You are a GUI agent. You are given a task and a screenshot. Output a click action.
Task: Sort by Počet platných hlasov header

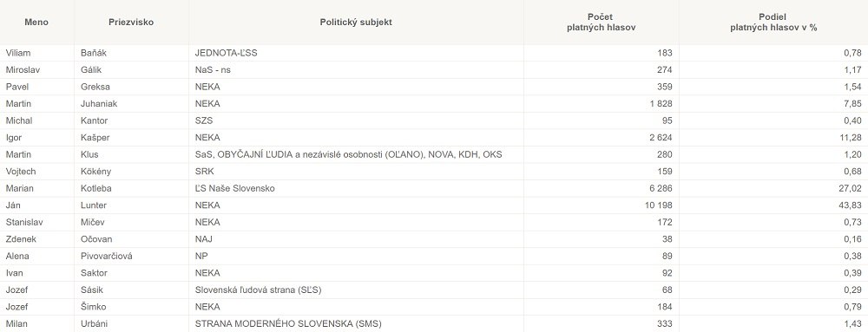tap(602, 22)
